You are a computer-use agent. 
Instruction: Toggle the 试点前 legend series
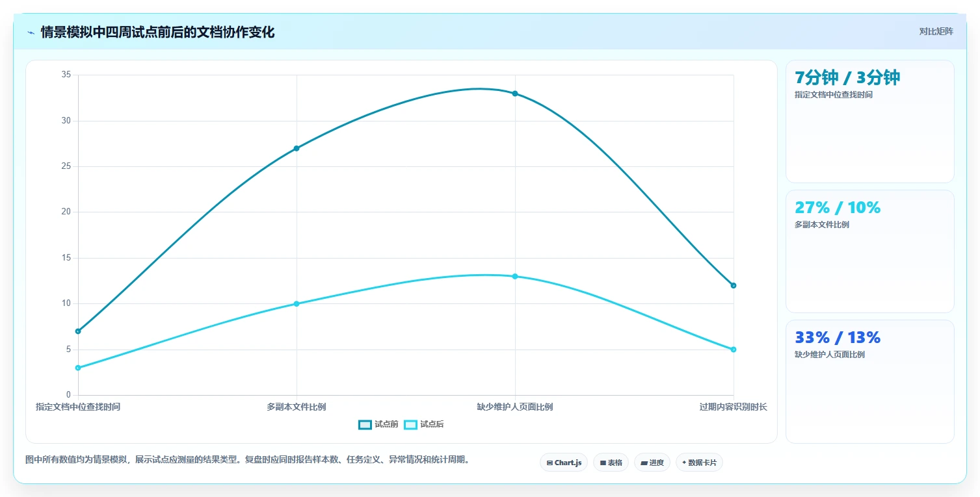point(378,424)
